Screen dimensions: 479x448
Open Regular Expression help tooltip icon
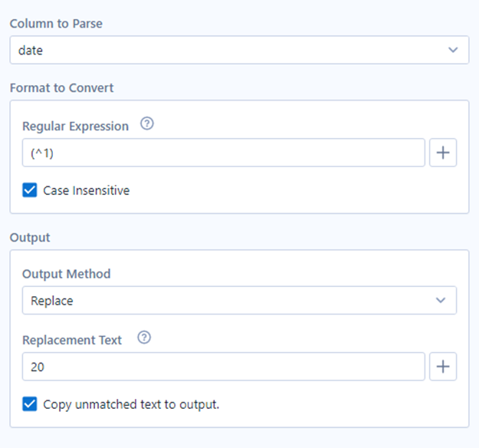[148, 124]
